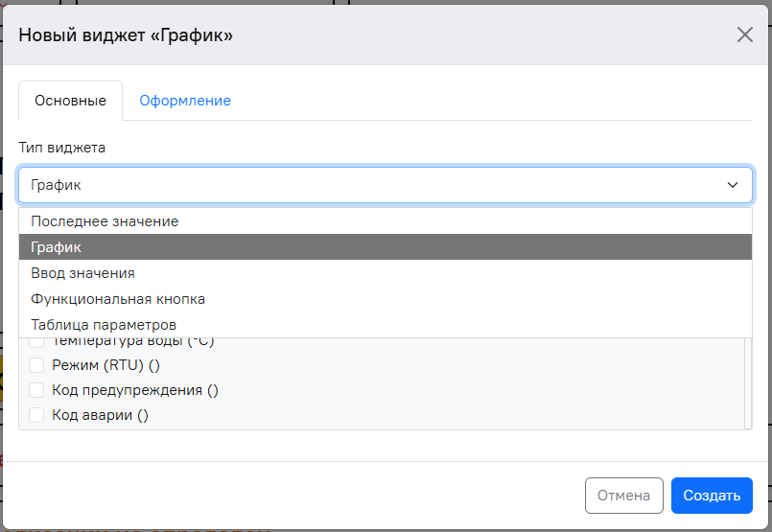Select Таблица параметров option
The height and width of the screenshot is (532, 772).
pyautogui.click(x=386, y=325)
